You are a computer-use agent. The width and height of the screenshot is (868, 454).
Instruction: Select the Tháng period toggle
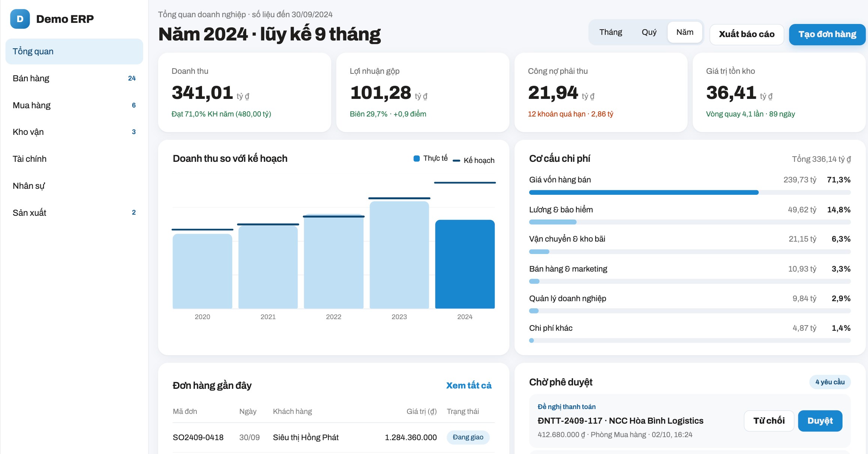(611, 32)
